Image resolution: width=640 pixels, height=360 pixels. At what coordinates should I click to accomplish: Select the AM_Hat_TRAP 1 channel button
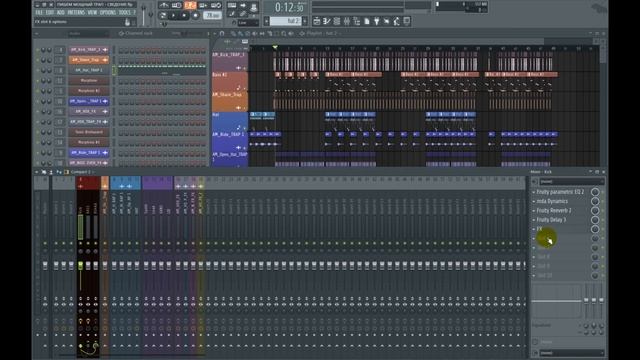click(89, 70)
